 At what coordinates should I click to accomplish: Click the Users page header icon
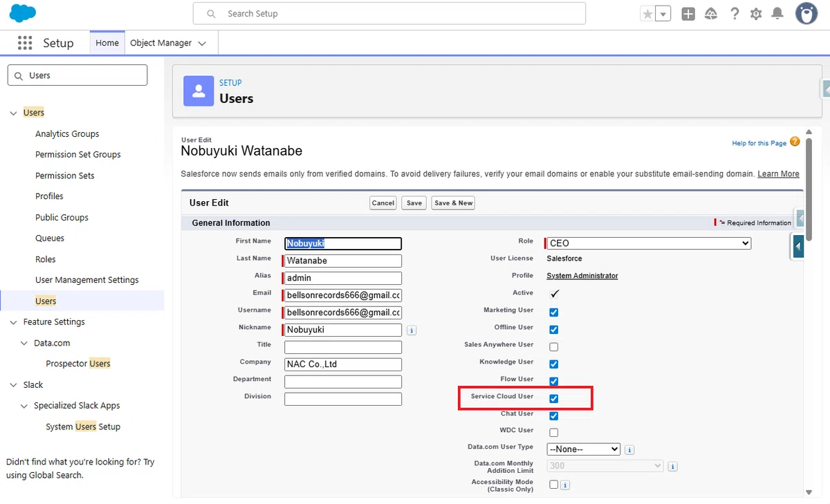pos(199,91)
